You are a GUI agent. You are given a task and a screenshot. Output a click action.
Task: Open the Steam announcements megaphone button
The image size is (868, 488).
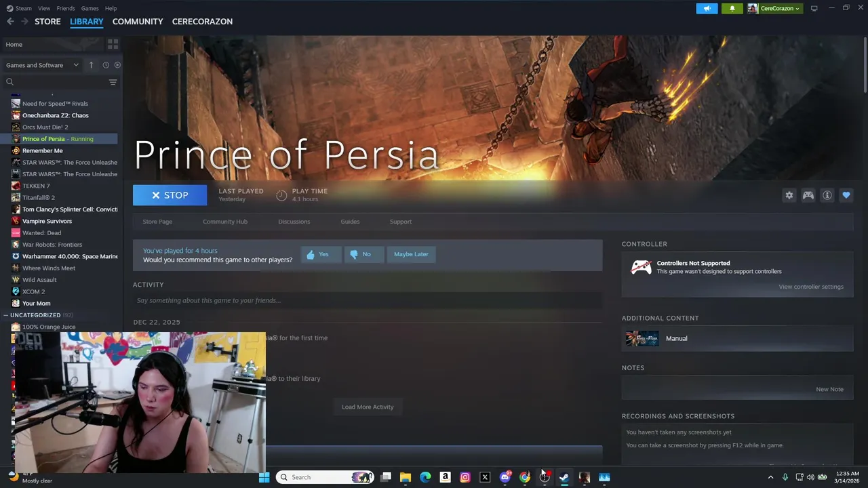click(x=707, y=8)
